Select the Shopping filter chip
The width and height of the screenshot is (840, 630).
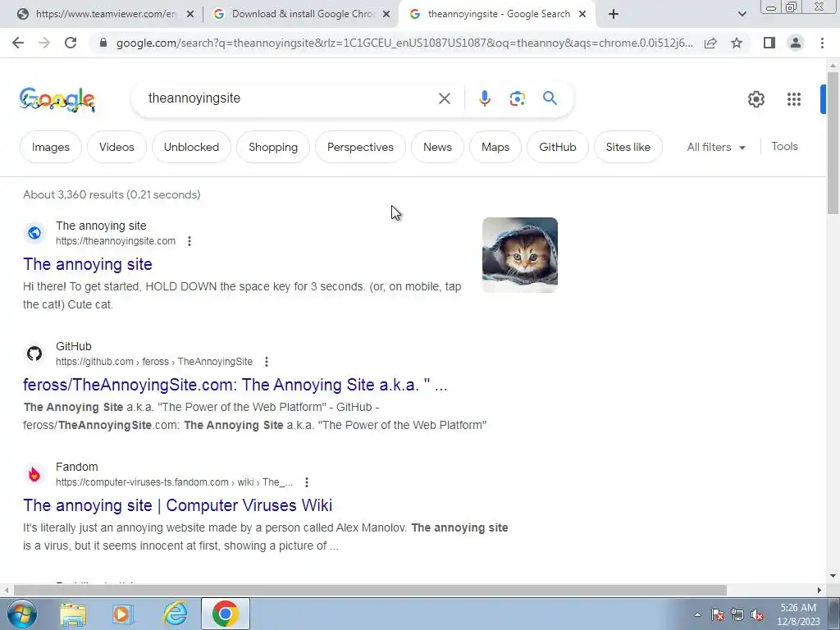[x=273, y=147]
